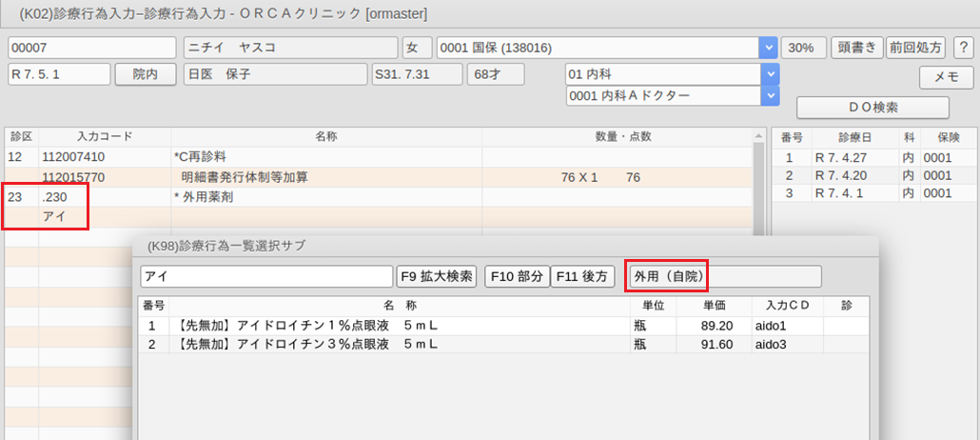Click F9 拡大検索 button
The image size is (980, 440).
tap(437, 276)
